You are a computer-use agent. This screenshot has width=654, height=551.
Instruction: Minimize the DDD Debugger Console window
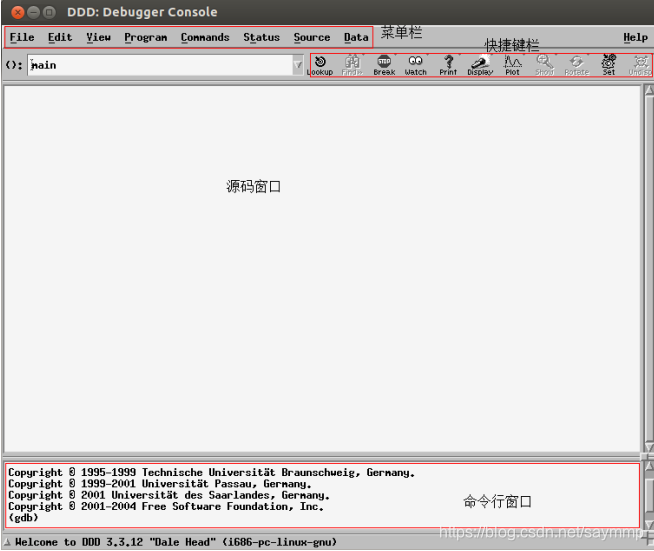pyautogui.click(x=33, y=13)
